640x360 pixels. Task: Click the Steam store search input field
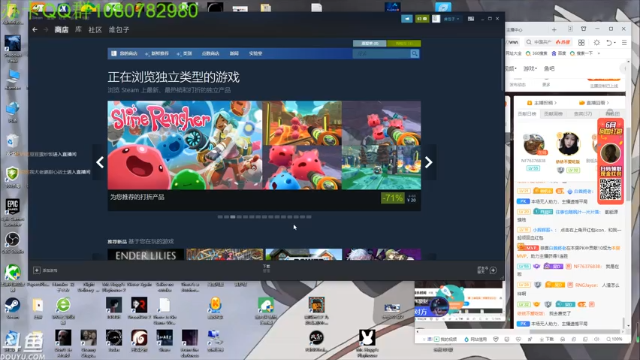click(382, 53)
